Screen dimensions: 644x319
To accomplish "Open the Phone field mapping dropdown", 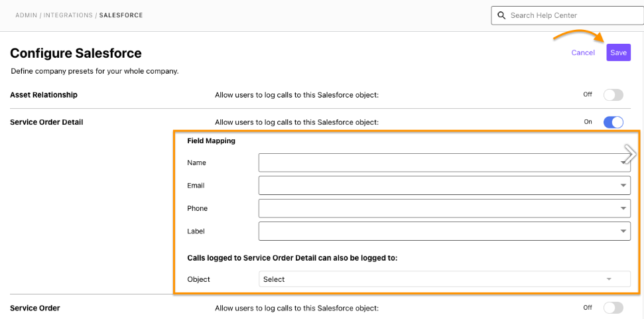I will (x=444, y=208).
